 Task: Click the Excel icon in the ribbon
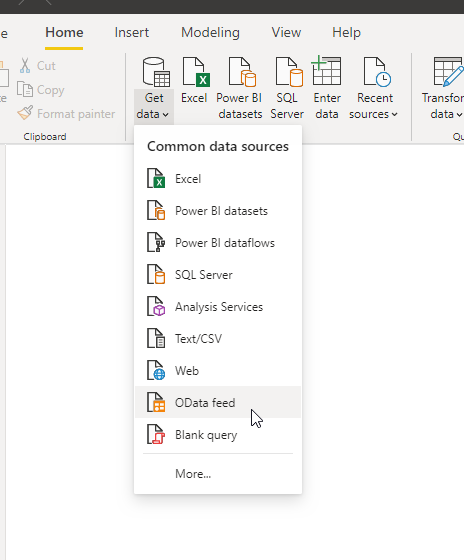pyautogui.click(x=196, y=72)
